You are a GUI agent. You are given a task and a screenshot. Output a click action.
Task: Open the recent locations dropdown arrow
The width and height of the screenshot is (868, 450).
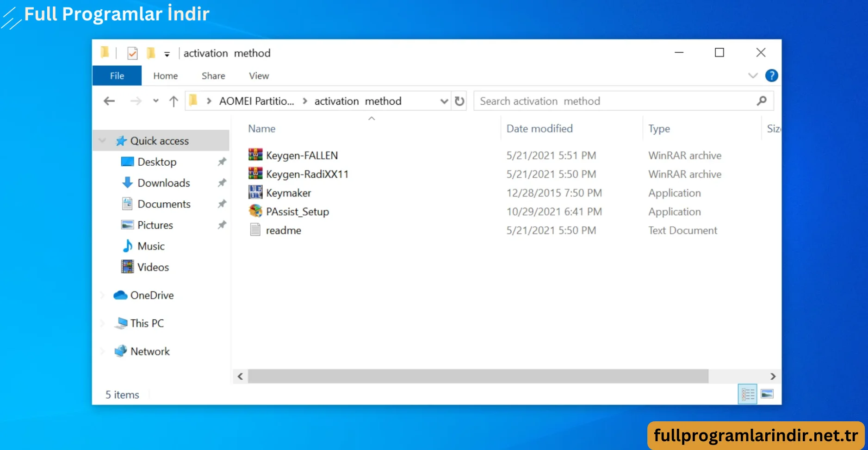click(156, 100)
